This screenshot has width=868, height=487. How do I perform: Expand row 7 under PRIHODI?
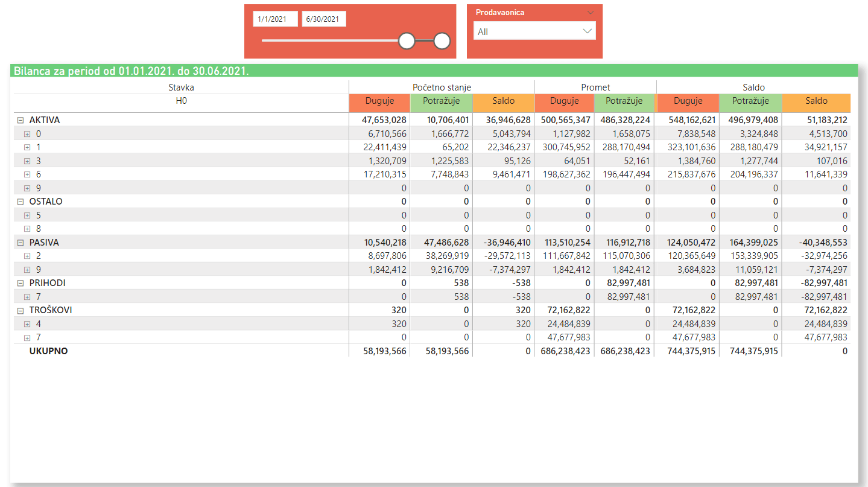point(27,297)
